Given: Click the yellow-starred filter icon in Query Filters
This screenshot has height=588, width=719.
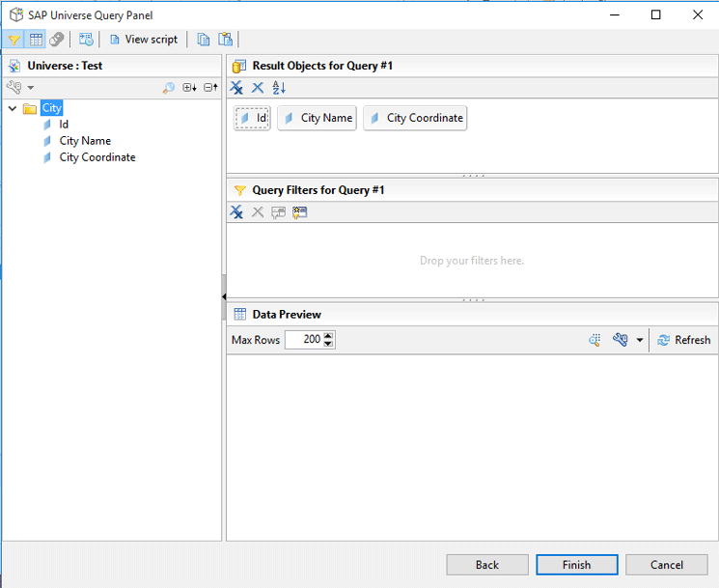Looking at the screenshot, I should pyautogui.click(x=299, y=212).
